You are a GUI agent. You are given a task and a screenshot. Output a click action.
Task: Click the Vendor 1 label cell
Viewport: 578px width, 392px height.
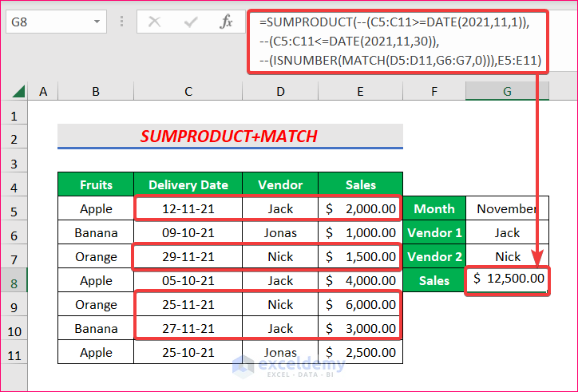point(434,232)
